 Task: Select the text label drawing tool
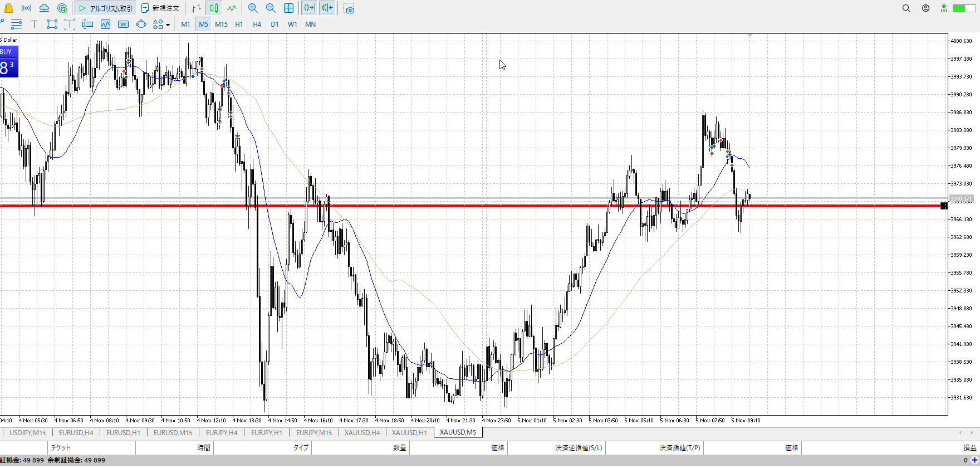click(x=34, y=24)
